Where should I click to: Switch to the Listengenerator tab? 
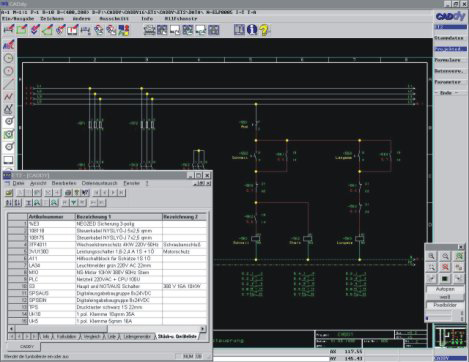click(x=137, y=337)
